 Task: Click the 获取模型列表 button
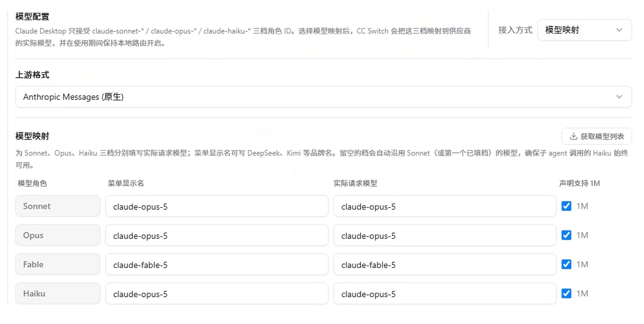597,136
